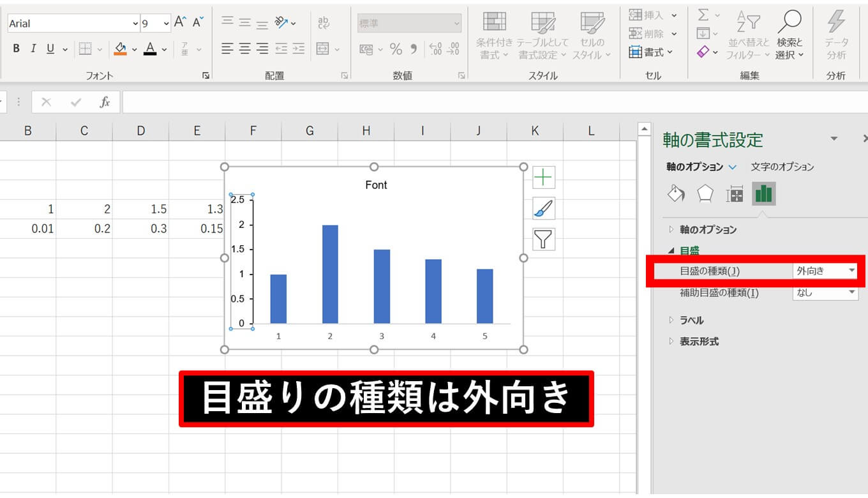Click the insert function fx icon
868x498 pixels.
point(105,102)
